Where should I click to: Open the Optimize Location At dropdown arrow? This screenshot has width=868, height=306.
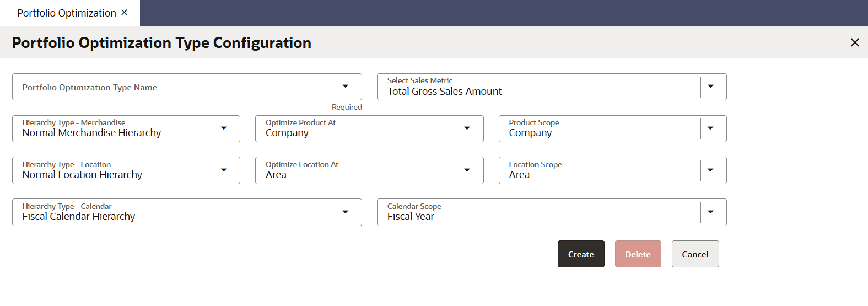[467, 170]
